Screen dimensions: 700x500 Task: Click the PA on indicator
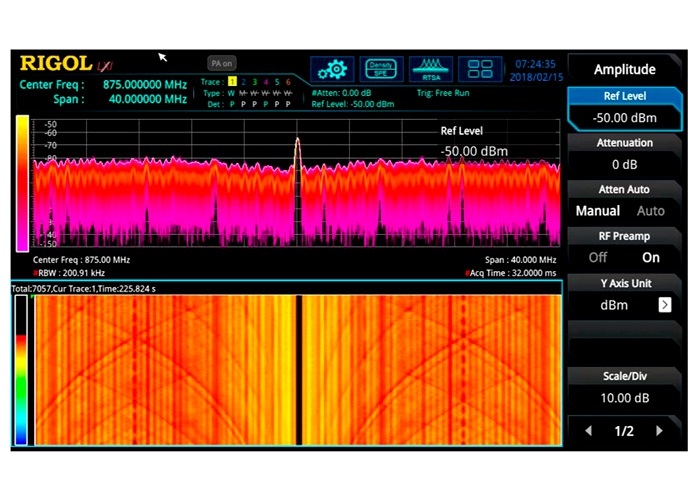221,63
